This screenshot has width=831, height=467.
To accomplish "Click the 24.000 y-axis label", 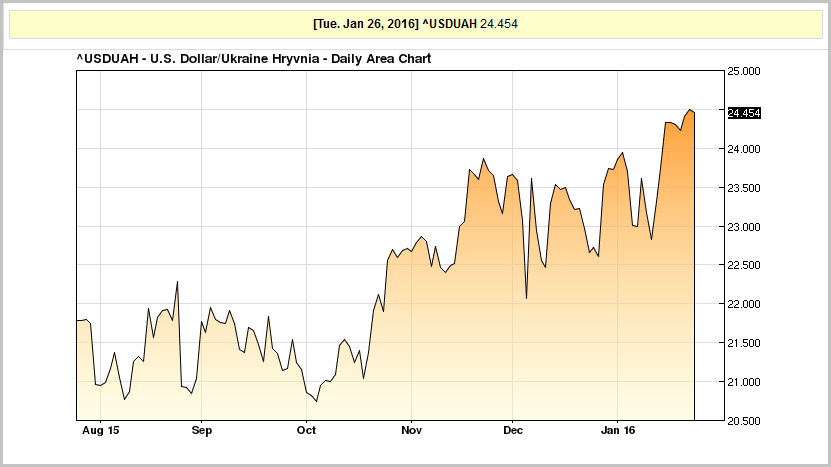I will [x=744, y=149].
